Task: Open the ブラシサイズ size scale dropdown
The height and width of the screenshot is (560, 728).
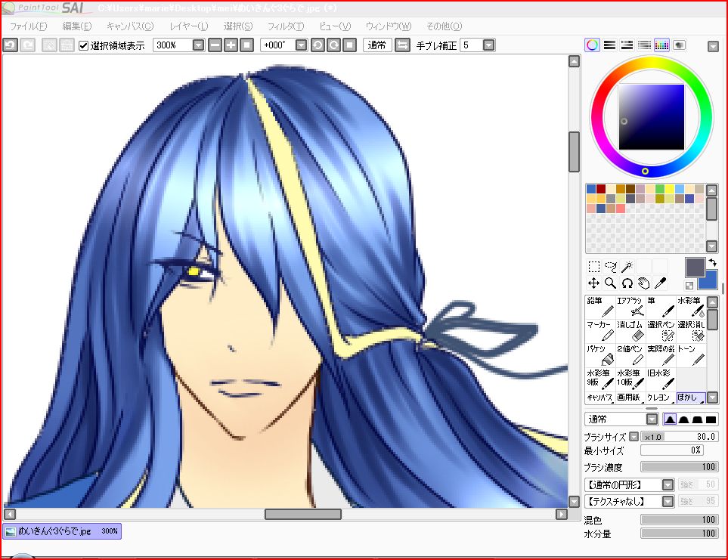Action: (634, 437)
